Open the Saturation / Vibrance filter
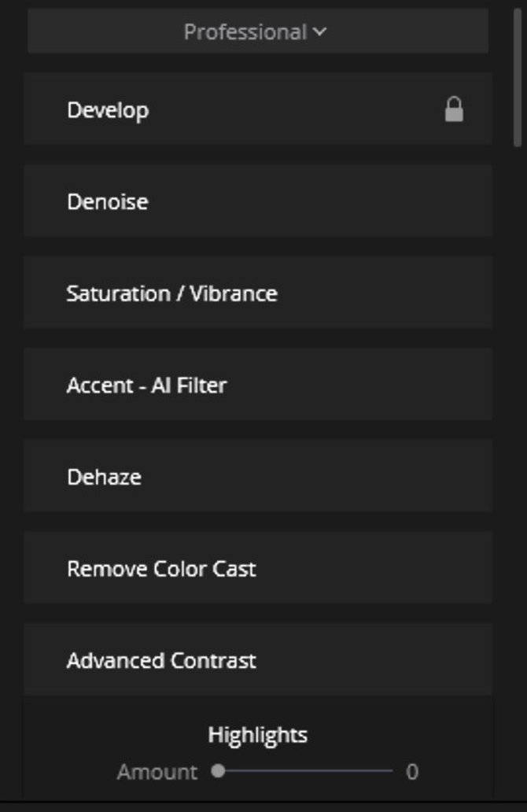 click(258, 293)
